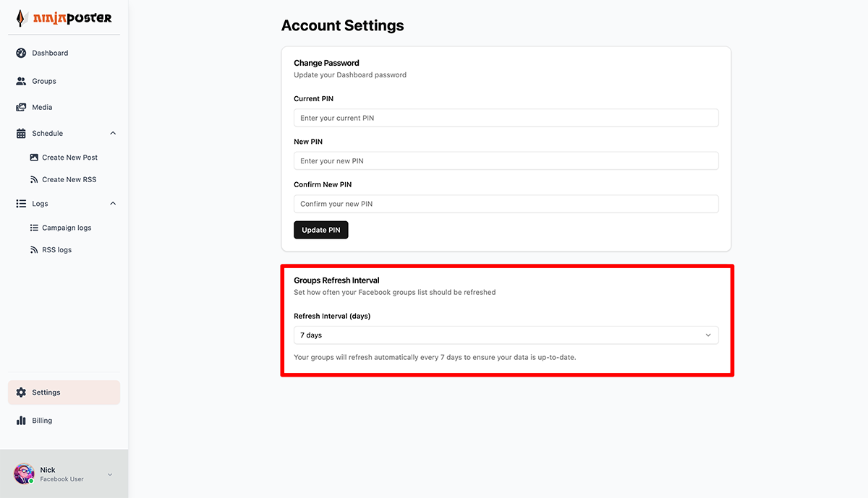Image resolution: width=868 pixels, height=498 pixels.
Task: Open Campaign logs
Action: tap(67, 228)
